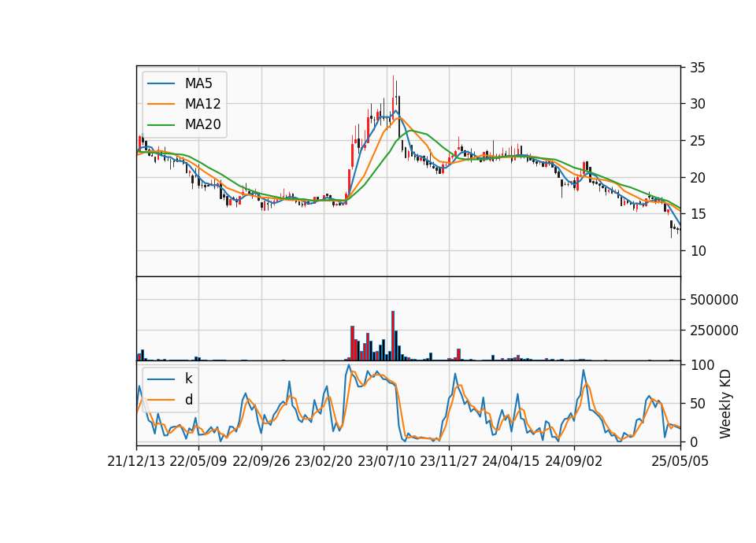
Task: Click the price axis value 35
Action: (697, 68)
